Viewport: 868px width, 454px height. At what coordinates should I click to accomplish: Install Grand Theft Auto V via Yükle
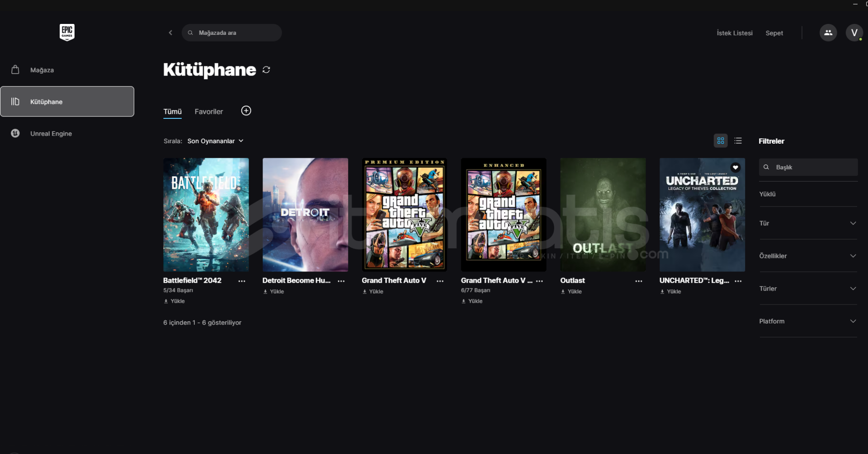click(x=373, y=292)
